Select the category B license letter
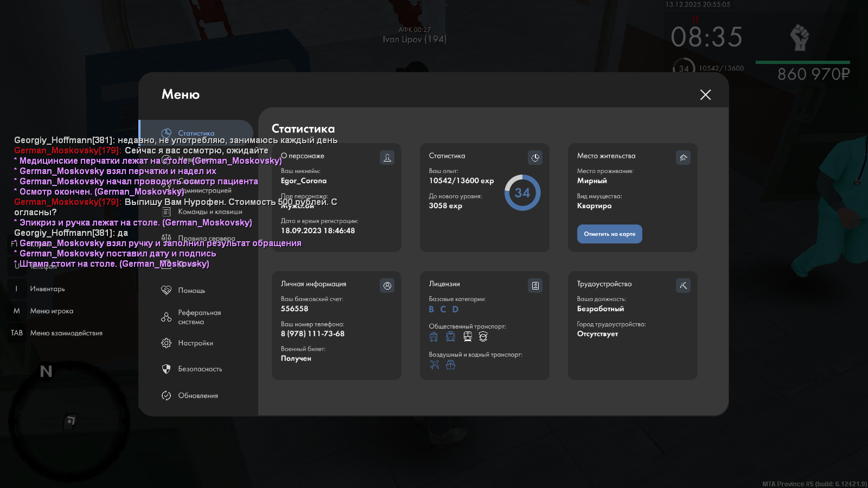 [431, 309]
